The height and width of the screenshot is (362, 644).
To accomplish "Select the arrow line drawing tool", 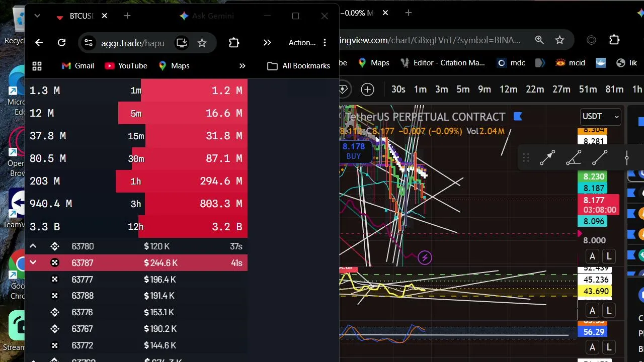I will tap(547, 158).
